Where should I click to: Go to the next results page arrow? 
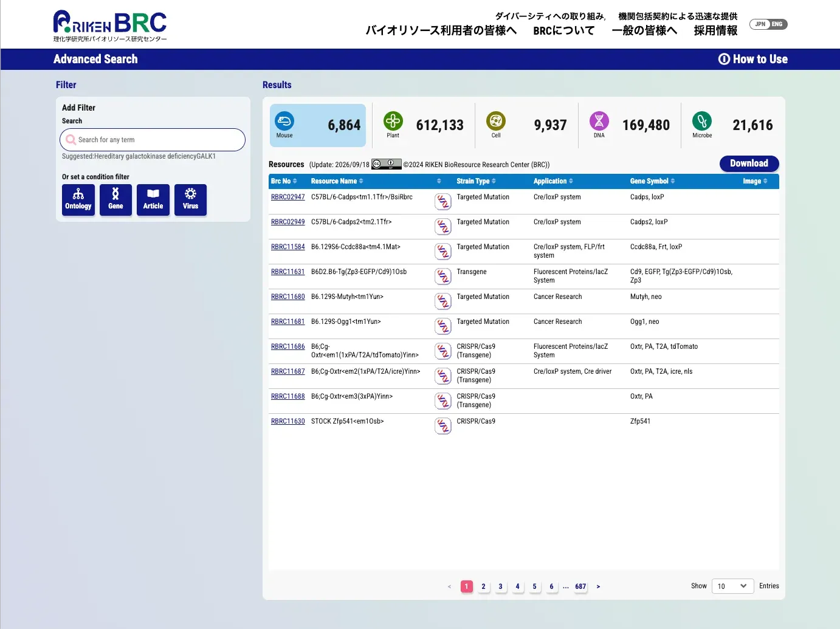click(x=599, y=586)
